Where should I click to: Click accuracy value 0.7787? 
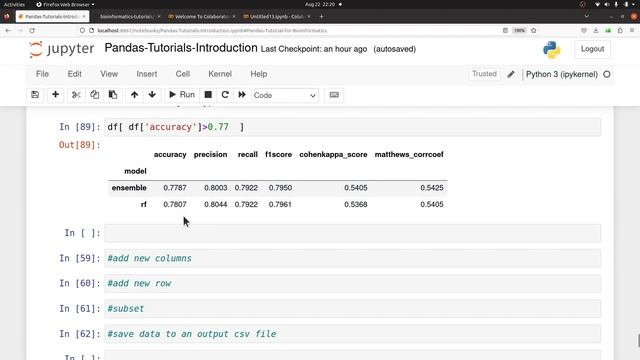pos(175,188)
